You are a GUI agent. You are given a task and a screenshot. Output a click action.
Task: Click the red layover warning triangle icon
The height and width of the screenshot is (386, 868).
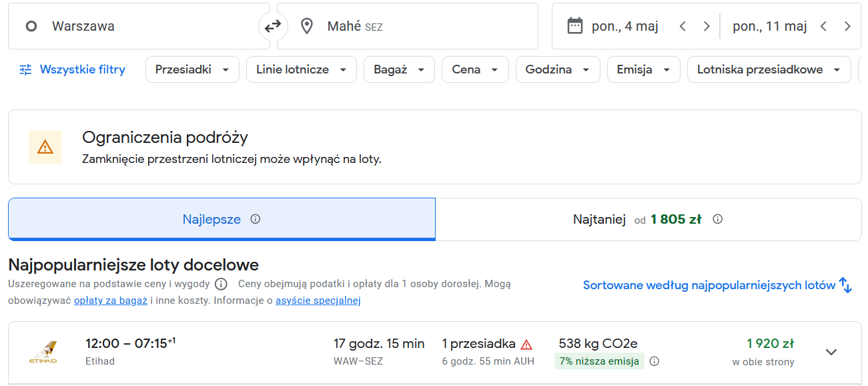pos(526,345)
